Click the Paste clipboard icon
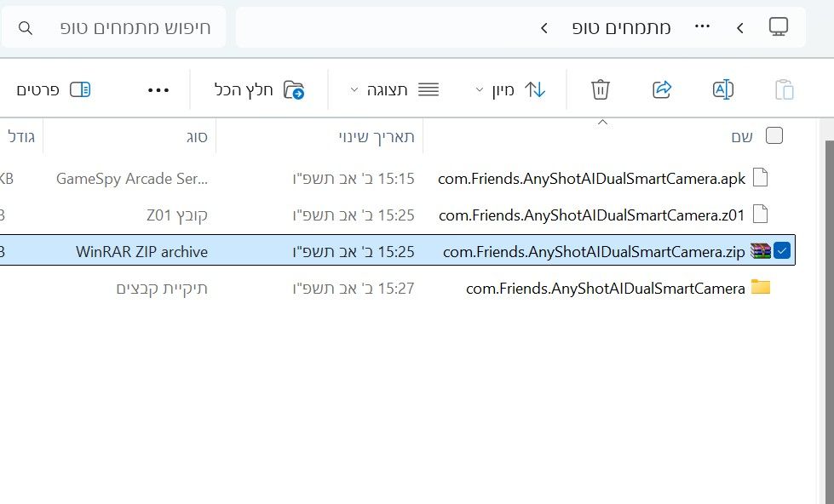 785,89
